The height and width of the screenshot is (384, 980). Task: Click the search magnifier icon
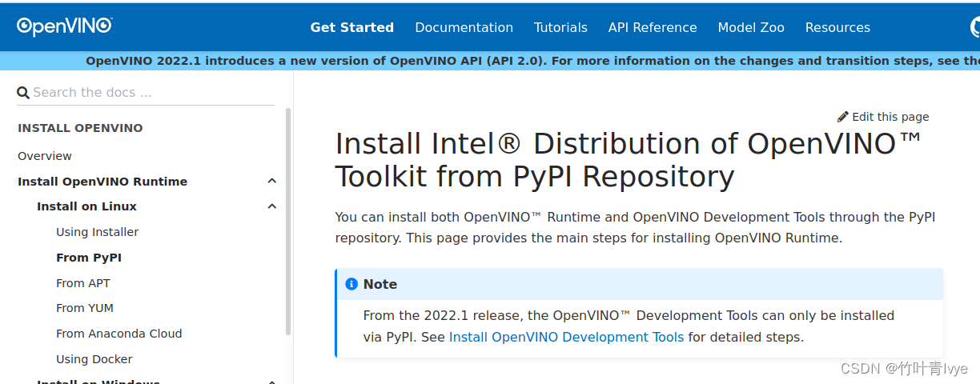(23, 93)
